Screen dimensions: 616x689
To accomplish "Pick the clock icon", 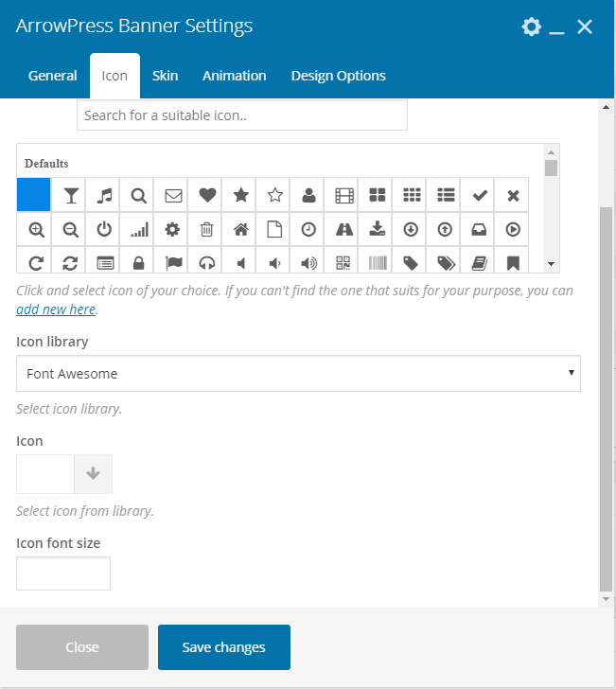I will (x=308, y=229).
